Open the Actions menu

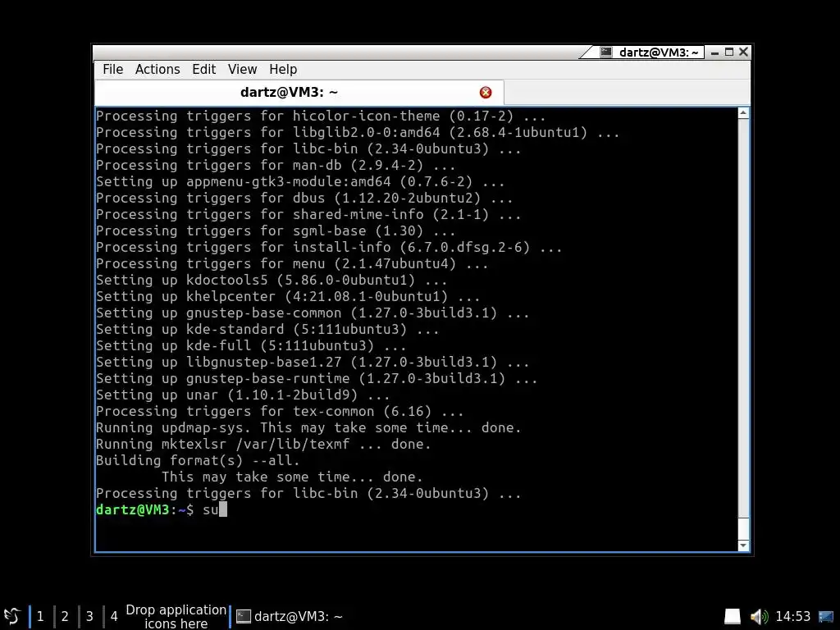pyautogui.click(x=157, y=70)
